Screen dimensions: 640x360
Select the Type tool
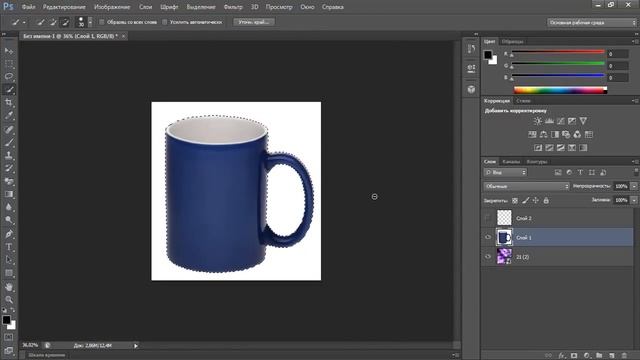9,247
